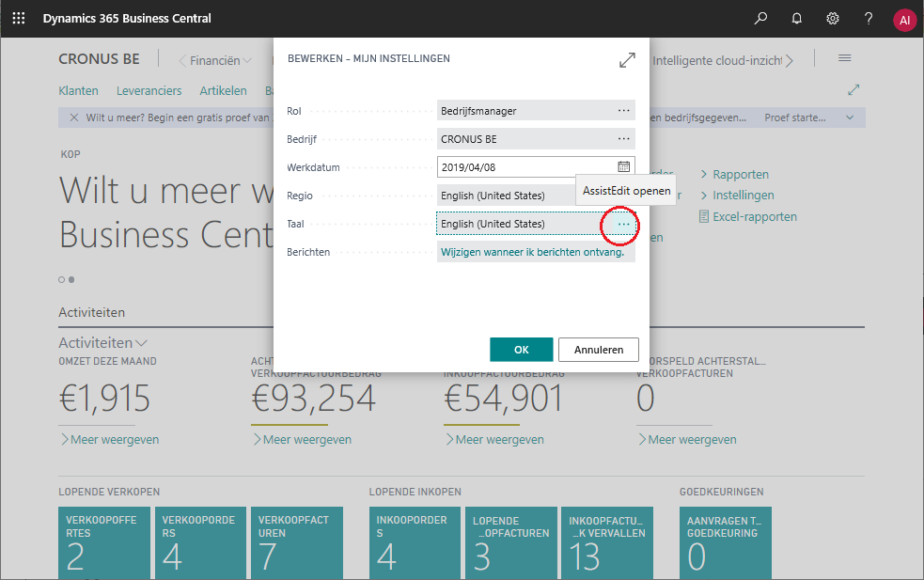Click the search magnifier icon
The height and width of the screenshot is (580, 924).
click(x=760, y=18)
